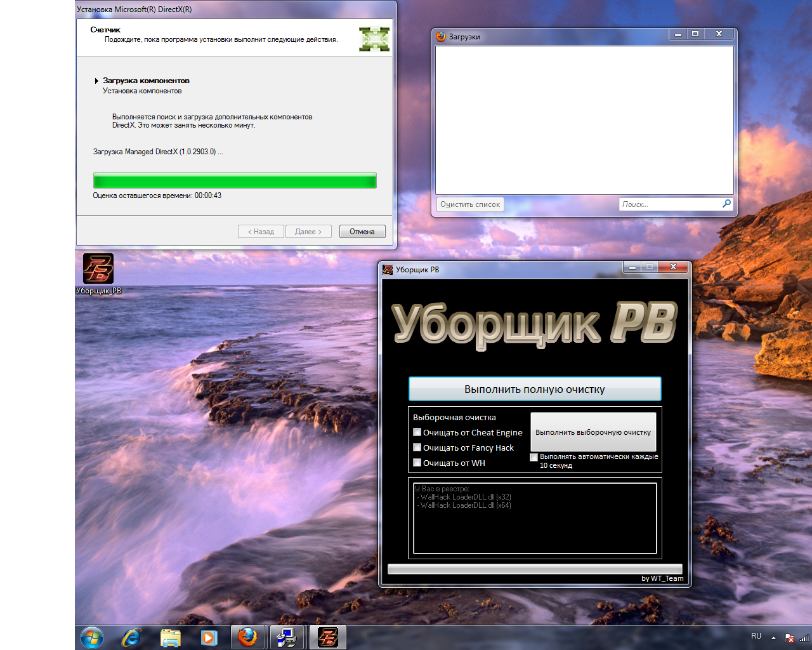Click the < Назад button in the installer

click(261, 232)
